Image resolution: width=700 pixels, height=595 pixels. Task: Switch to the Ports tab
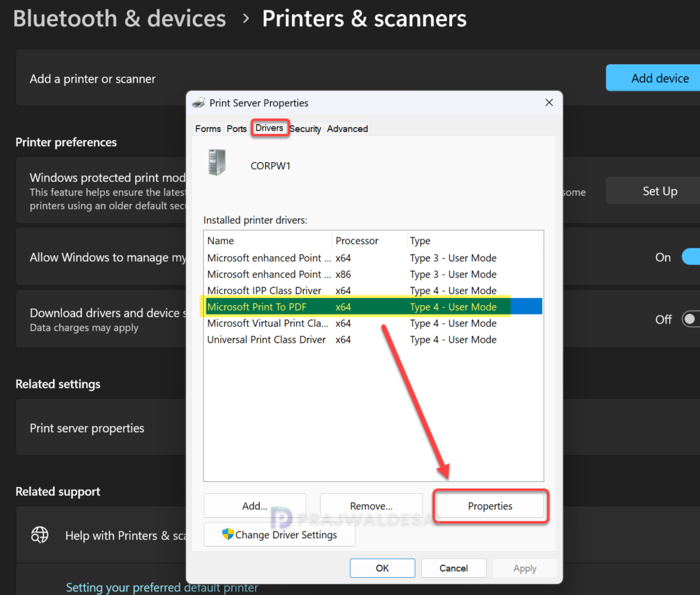[x=237, y=129]
